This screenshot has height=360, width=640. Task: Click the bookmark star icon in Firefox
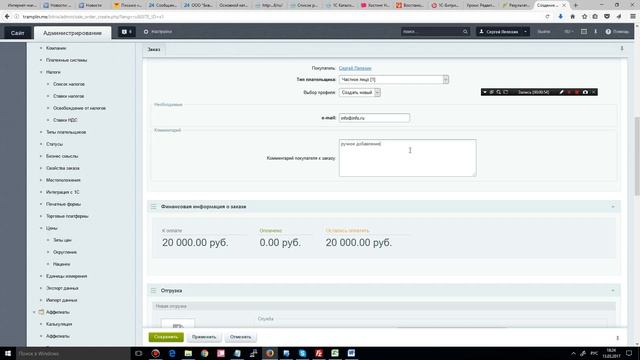pos(584,16)
